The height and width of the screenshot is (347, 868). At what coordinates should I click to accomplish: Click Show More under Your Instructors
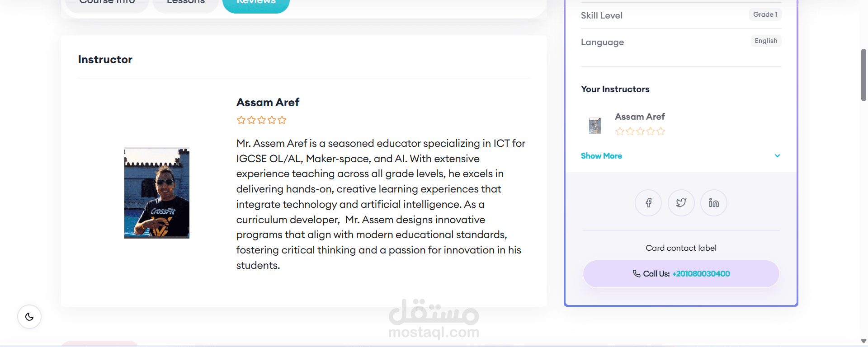601,156
